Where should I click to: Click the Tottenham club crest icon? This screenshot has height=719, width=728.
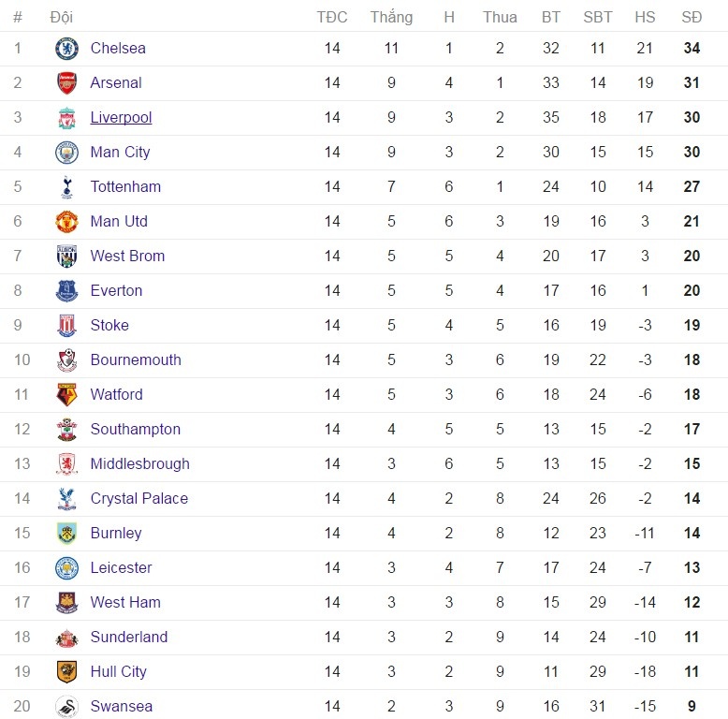point(66,187)
